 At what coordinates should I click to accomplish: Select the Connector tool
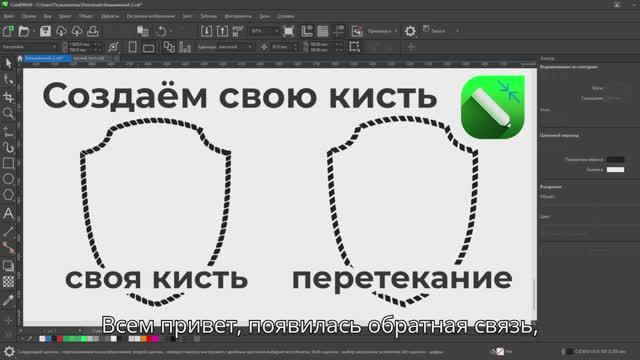(x=8, y=248)
